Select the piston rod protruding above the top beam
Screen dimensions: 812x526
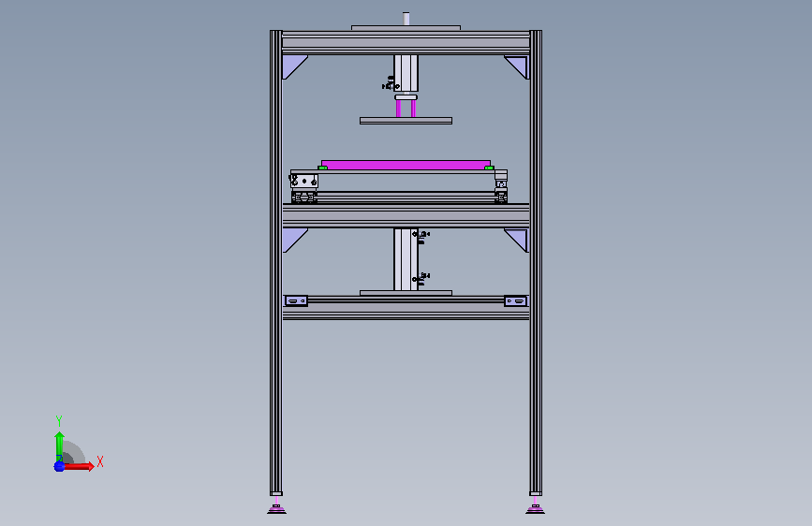point(406,19)
